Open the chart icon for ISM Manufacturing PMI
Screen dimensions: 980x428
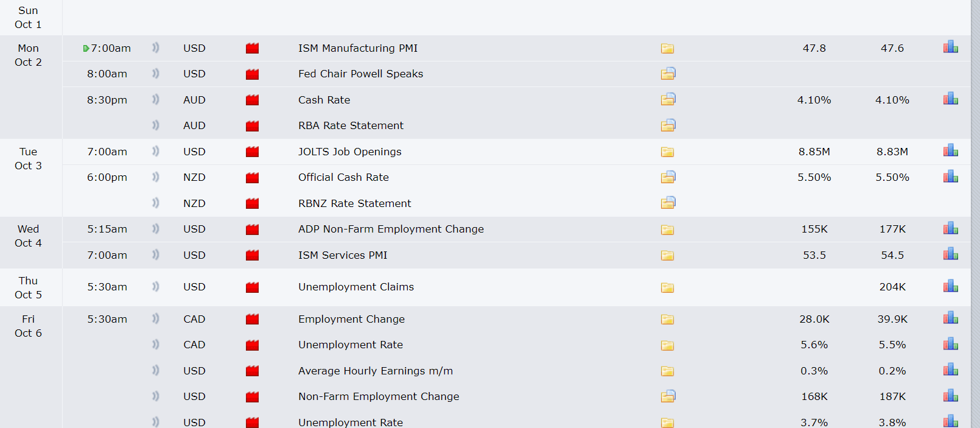(950, 47)
